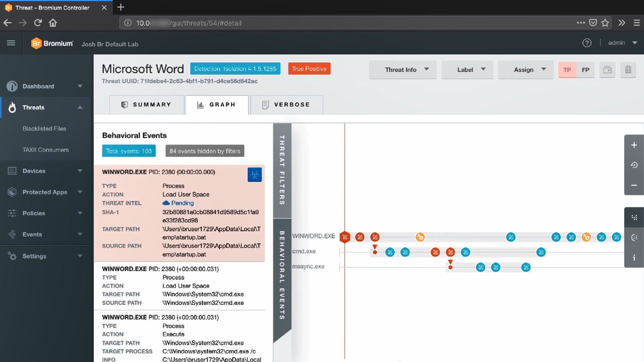Click the Pocket save icon in address bar
The width and height of the screenshot is (644, 362).
tap(593, 23)
